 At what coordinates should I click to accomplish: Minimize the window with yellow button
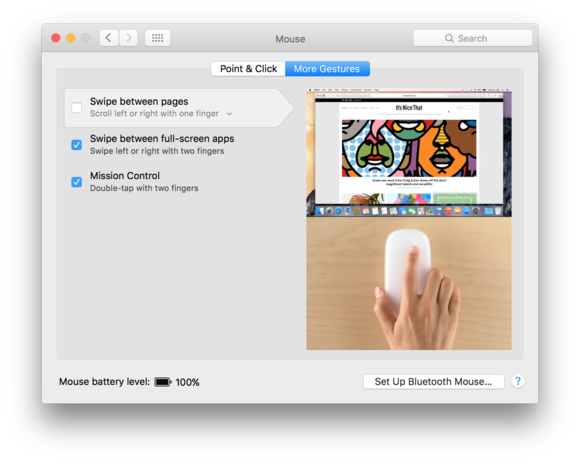pos(71,38)
